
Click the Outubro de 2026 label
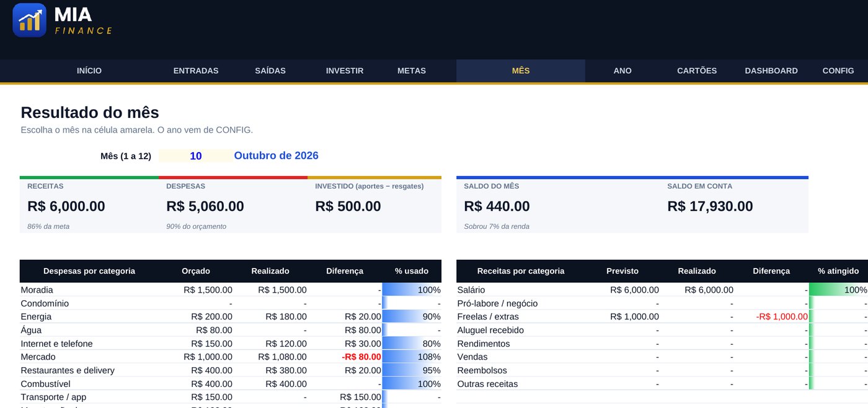pyautogui.click(x=276, y=156)
